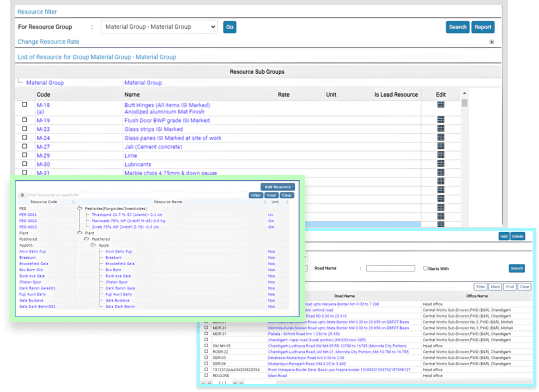Click the Add Resource button

(x=277, y=187)
